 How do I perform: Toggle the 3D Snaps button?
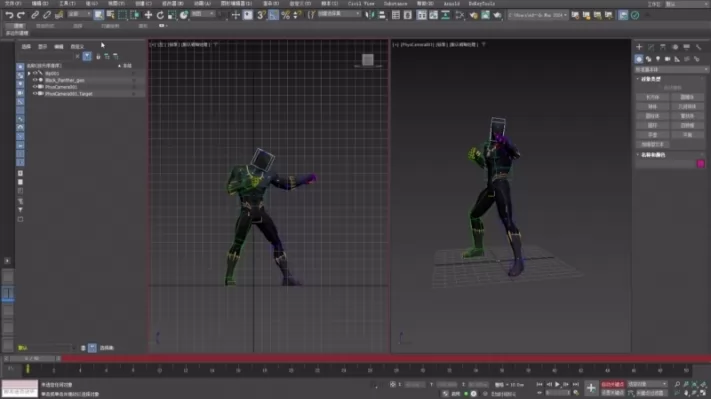point(261,15)
